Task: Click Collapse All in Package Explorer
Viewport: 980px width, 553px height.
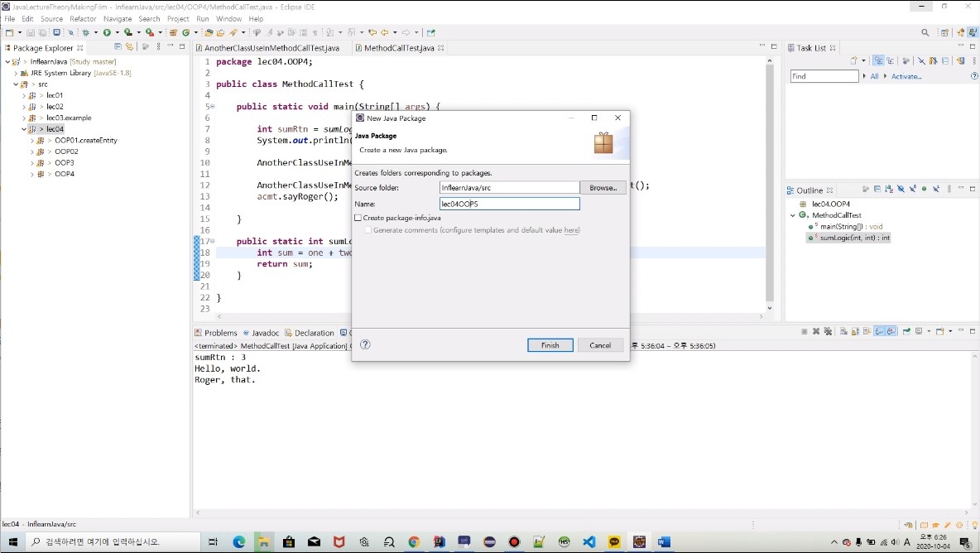Action: 118,47
